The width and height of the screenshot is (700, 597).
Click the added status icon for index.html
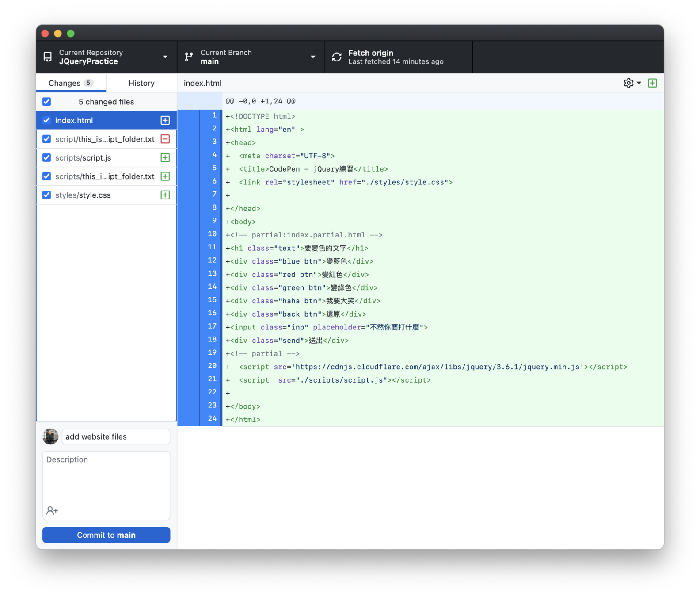tap(165, 120)
